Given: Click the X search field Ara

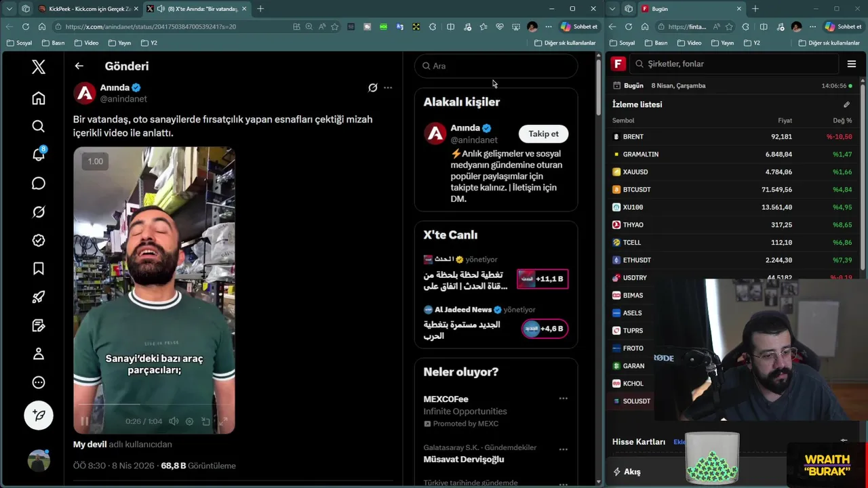Looking at the screenshot, I should click(496, 66).
